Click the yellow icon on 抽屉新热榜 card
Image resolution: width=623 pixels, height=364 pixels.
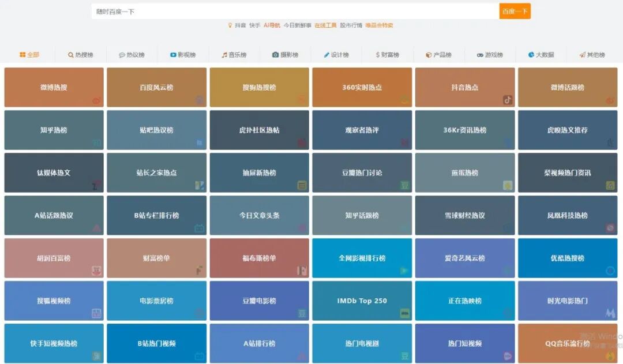(x=302, y=185)
